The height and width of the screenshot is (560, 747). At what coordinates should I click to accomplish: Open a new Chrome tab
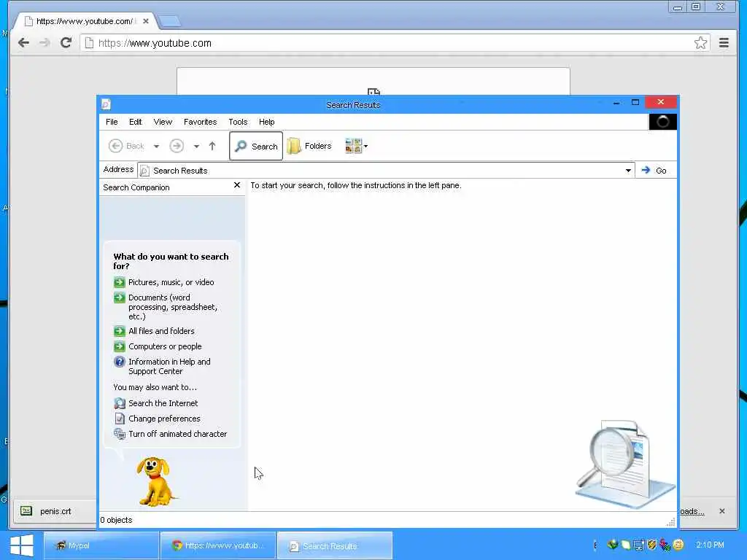pyautogui.click(x=169, y=21)
